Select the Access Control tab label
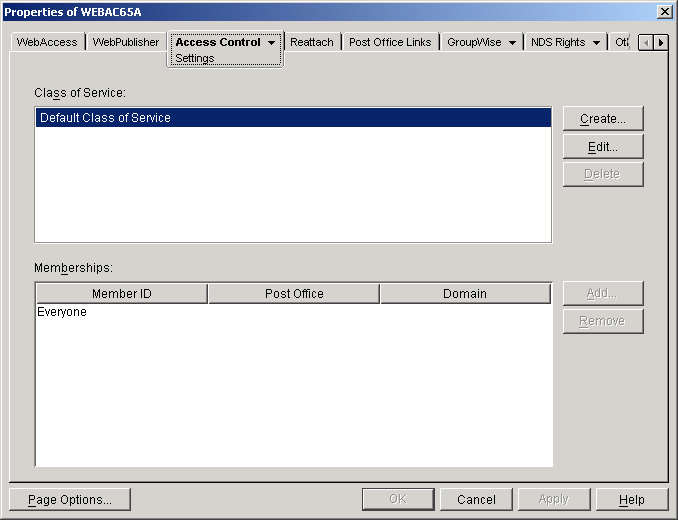The height and width of the screenshot is (520, 678). (218, 42)
